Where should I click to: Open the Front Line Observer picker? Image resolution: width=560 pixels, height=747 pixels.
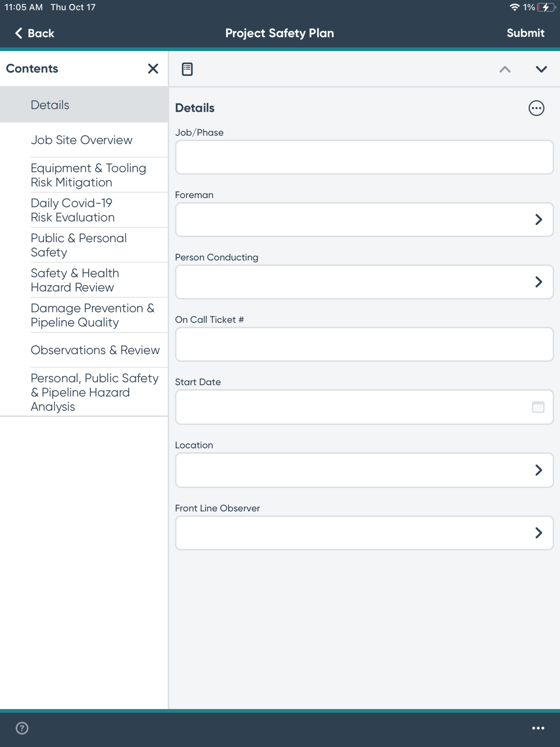[538, 533]
